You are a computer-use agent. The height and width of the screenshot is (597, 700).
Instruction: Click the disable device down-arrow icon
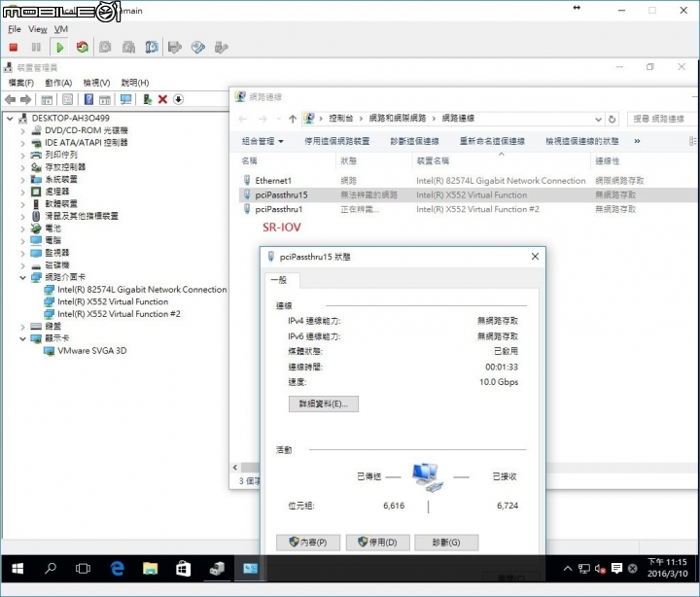coord(178,99)
